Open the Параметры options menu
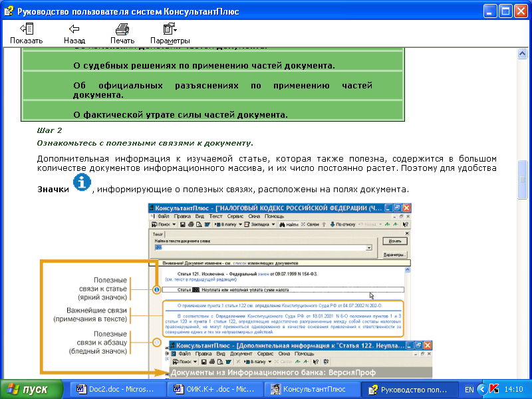Image resolution: width=532 pixels, height=399 pixels. (x=170, y=34)
